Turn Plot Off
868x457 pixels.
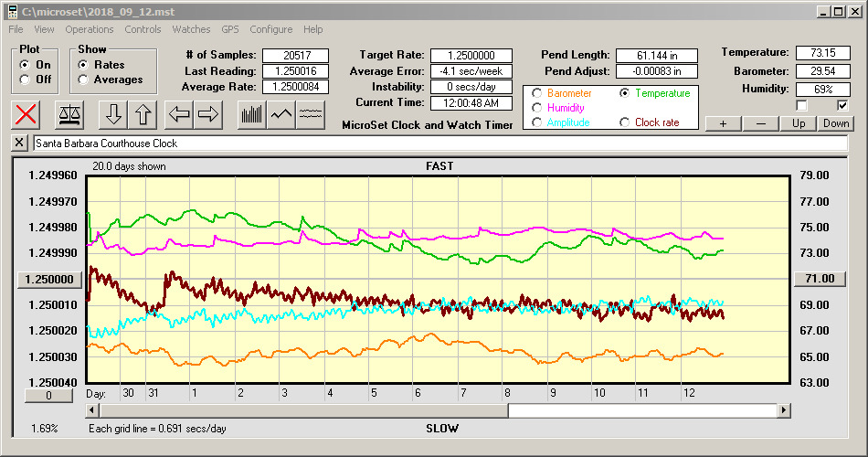tap(25, 80)
